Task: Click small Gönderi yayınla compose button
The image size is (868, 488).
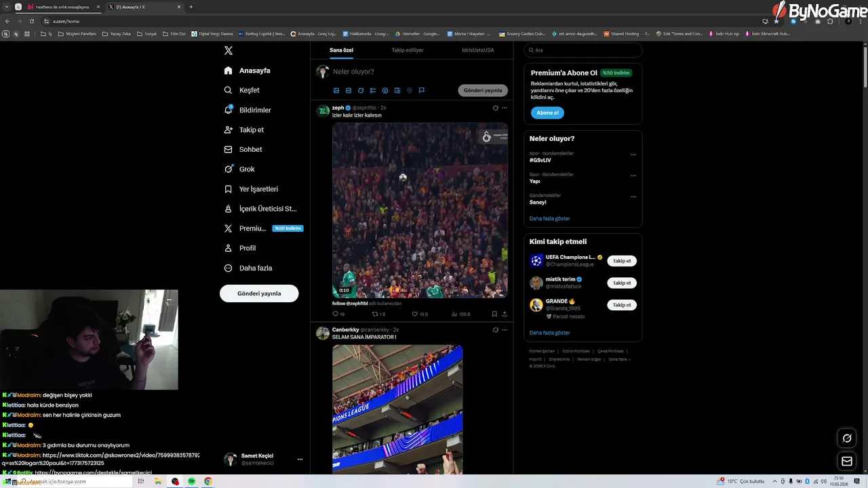Action: click(x=483, y=90)
